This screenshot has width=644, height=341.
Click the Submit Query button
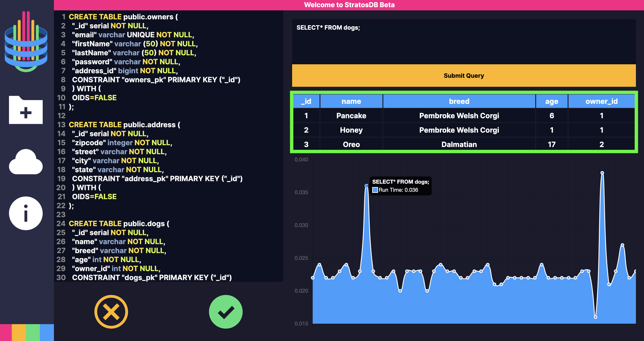click(x=464, y=76)
